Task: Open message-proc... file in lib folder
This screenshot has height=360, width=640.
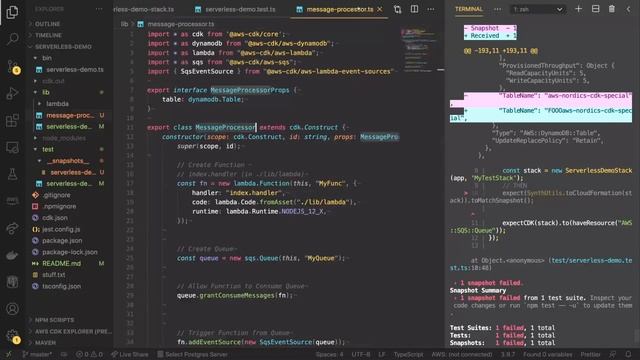Action: 70,115
